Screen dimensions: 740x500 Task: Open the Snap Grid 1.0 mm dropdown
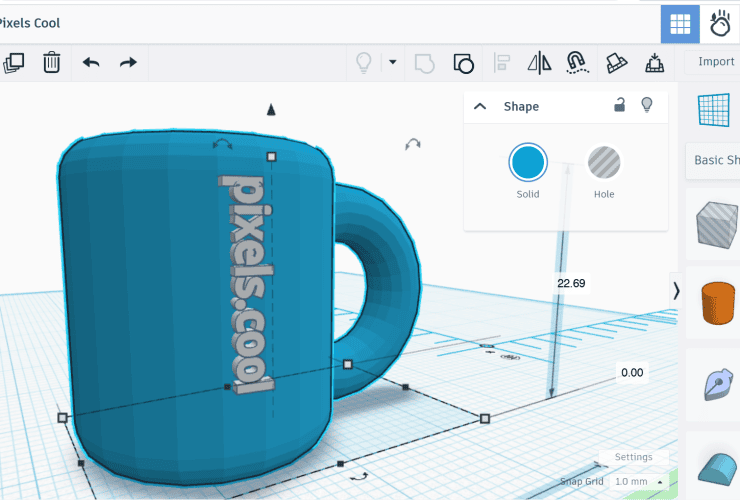(x=639, y=482)
